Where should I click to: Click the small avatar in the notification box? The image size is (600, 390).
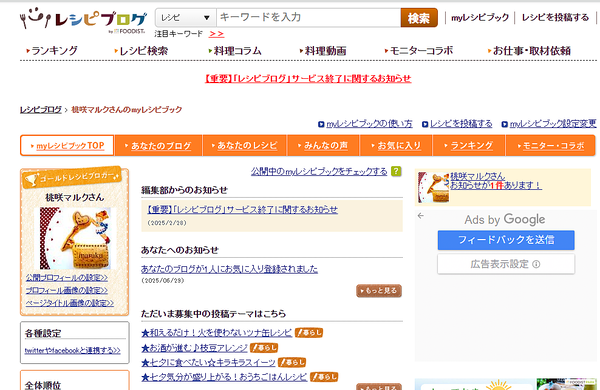point(434,187)
